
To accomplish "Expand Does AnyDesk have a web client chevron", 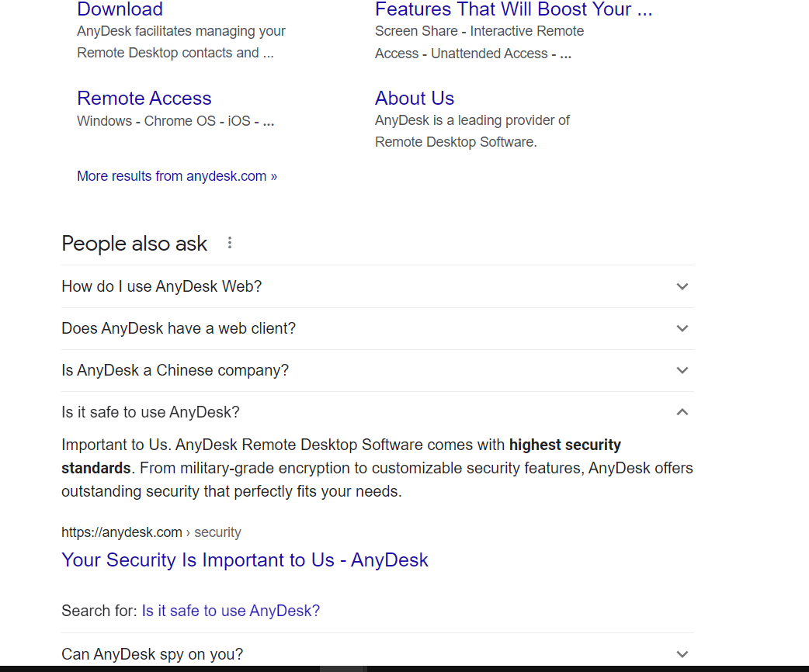I will (682, 328).
